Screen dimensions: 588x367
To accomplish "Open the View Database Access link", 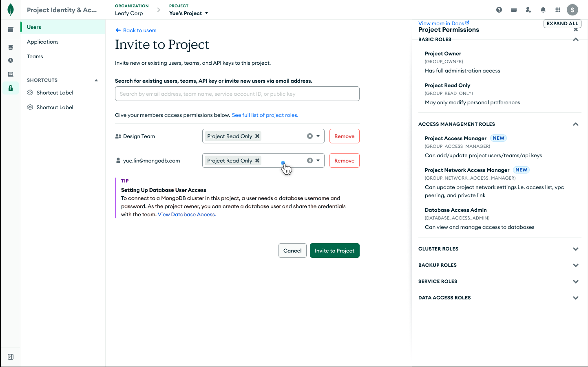I will coord(187,214).
